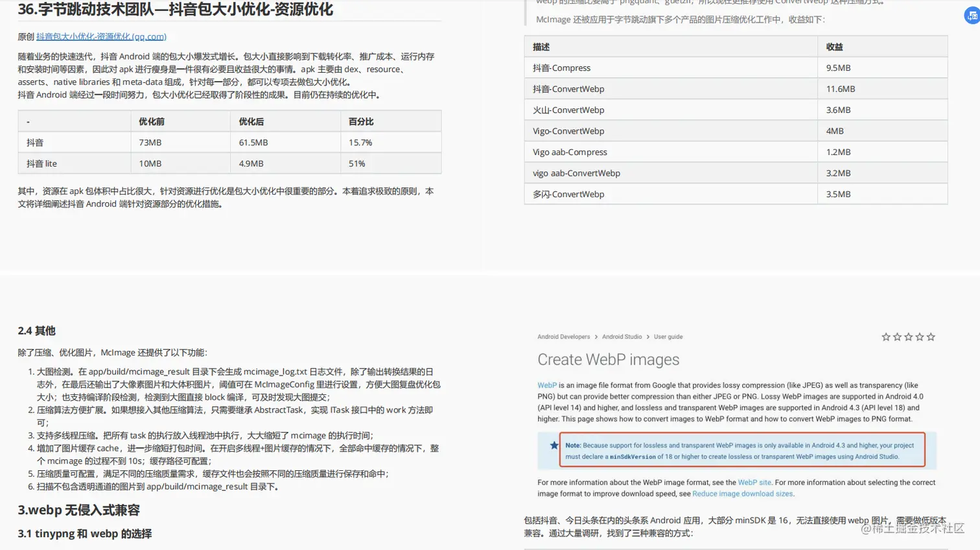Click the '2.4 其他' heading
980x550 pixels.
tap(36, 330)
